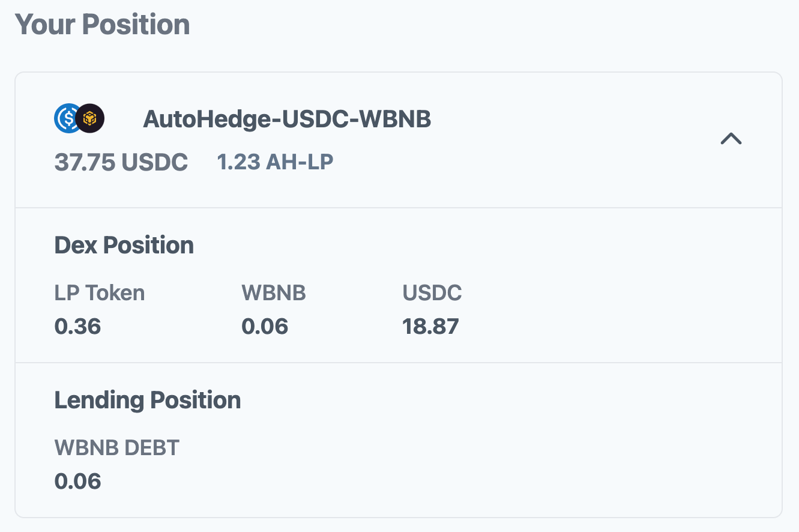Click the WBNB label in Dex Position

[274, 293]
